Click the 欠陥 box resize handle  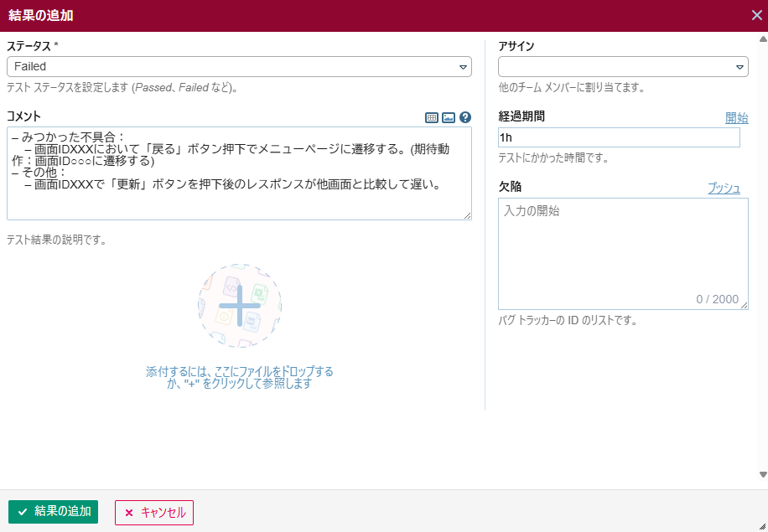pyautogui.click(x=744, y=306)
